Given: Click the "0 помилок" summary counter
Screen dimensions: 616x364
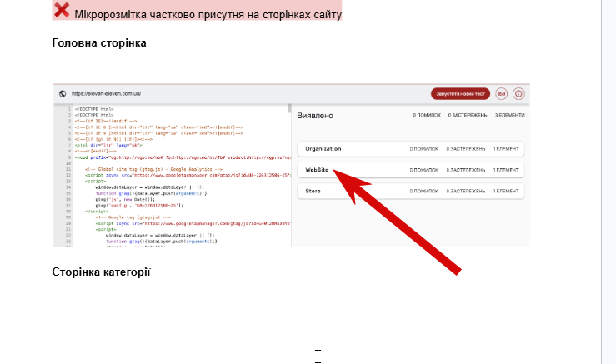Looking at the screenshot, I should click(427, 116).
